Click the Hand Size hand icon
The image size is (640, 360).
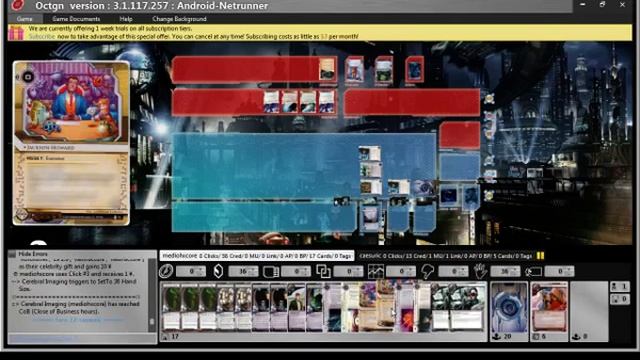point(480,271)
